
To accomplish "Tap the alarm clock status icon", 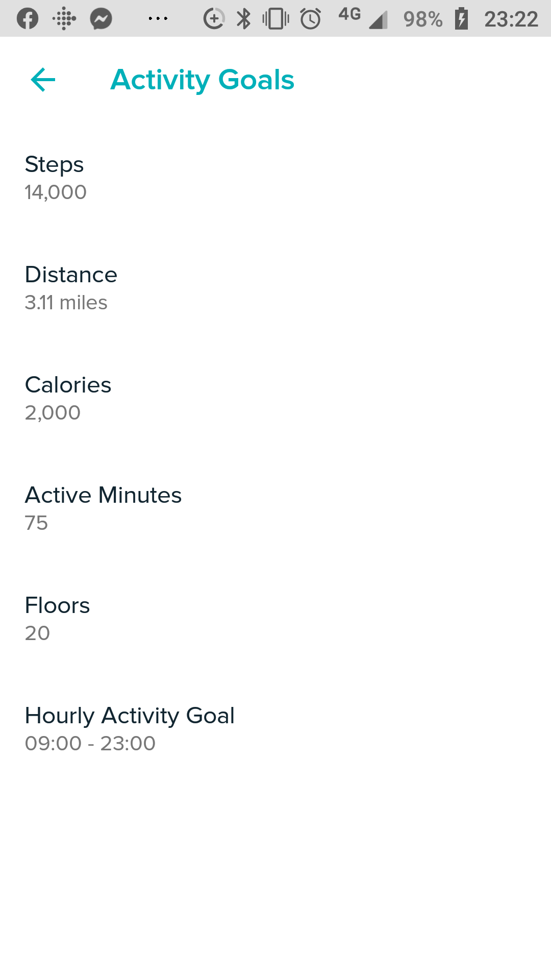I will coord(310,19).
